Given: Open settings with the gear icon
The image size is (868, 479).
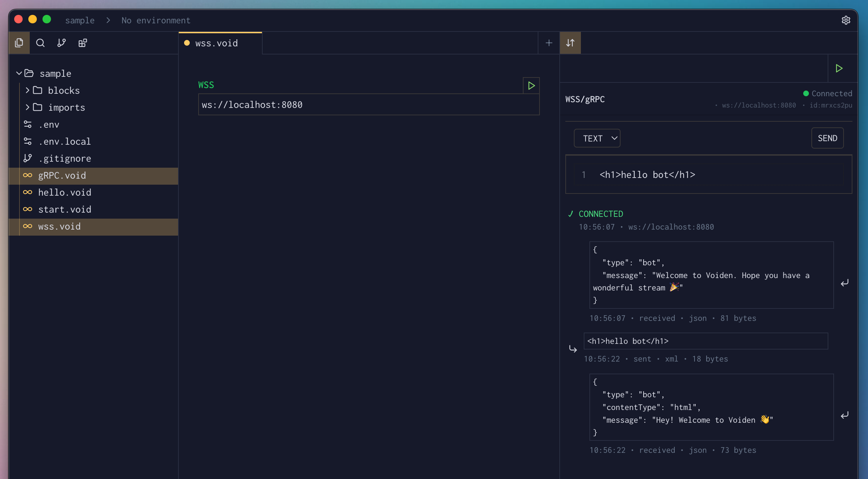Looking at the screenshot, I should click(x=846, y=20).
